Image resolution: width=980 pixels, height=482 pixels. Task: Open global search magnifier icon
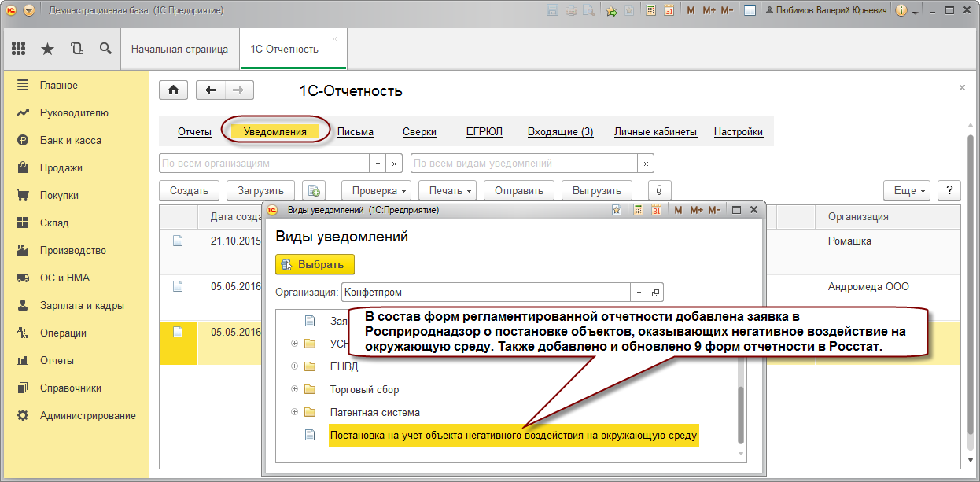[105, 49]
